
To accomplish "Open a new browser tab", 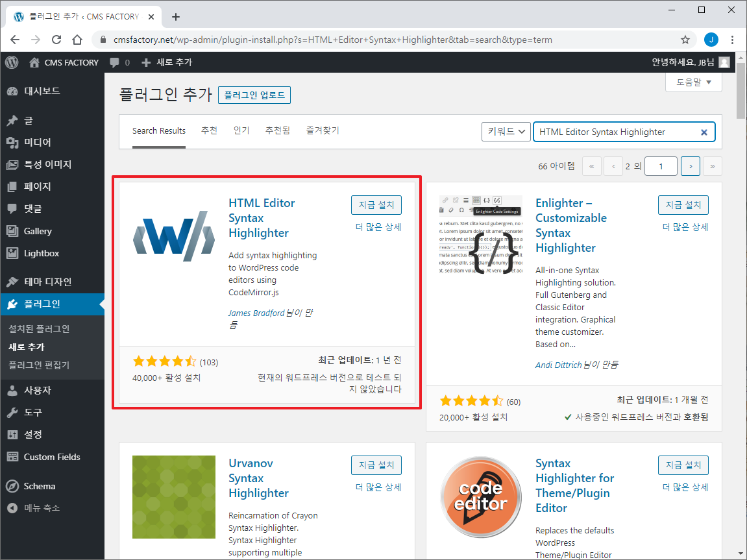I will tap(176, 17).
